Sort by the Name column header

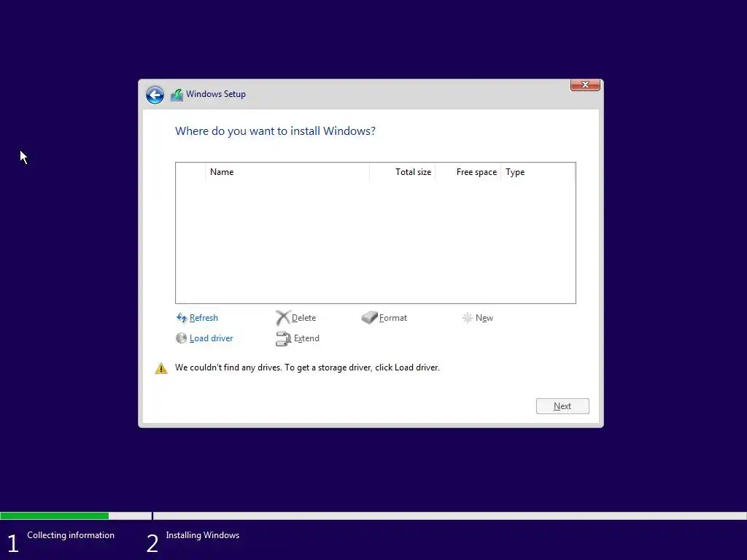pyautogui.click(x=287, y=172)
